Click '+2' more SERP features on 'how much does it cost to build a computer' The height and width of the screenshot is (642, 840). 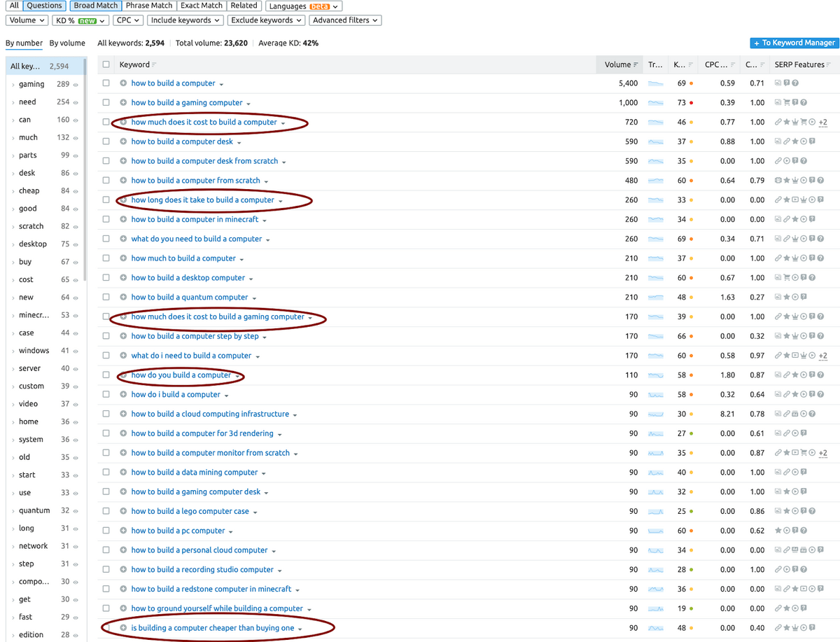point(822,123)
